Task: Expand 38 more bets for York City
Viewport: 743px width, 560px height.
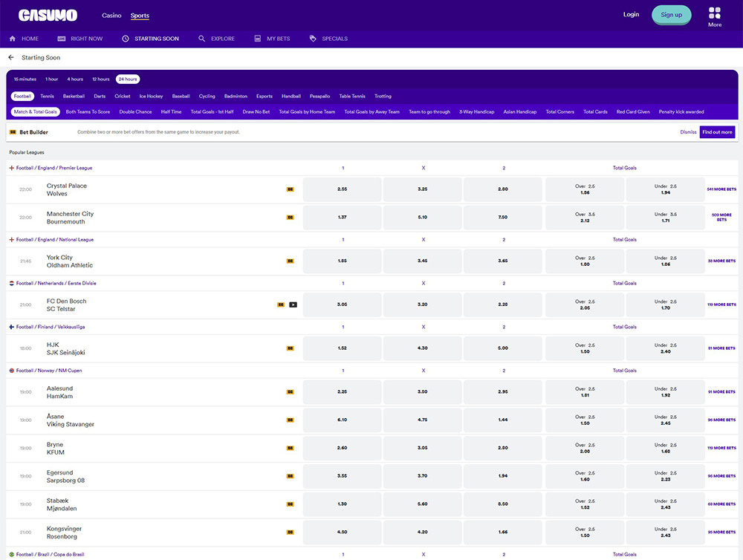Action: click(x=721, y=261)
